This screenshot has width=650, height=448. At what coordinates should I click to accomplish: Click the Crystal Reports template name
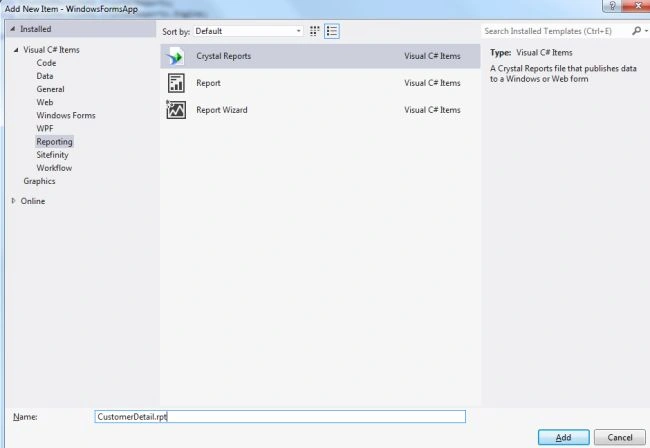223,56
